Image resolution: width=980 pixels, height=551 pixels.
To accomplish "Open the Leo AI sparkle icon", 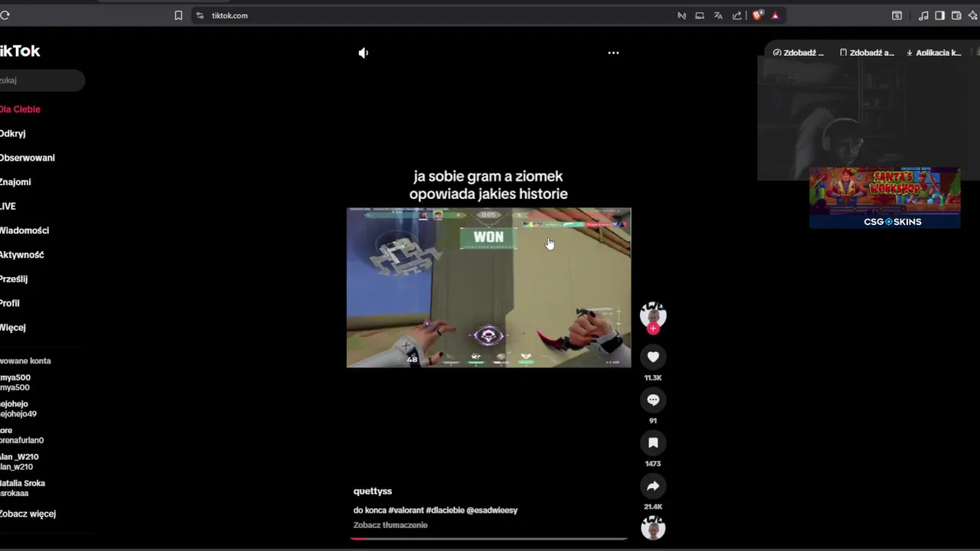I will (973, 15).
